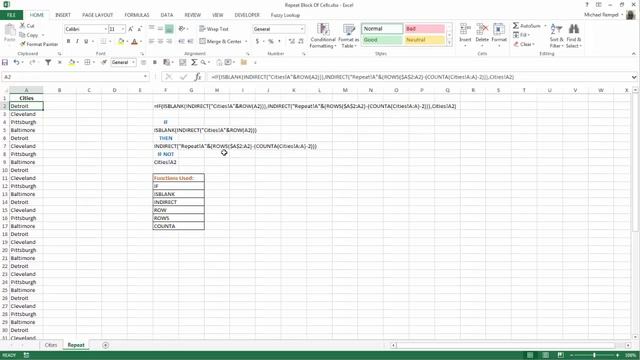Decrease the indent of cell text
640x360 pixels.
(182, 41)
